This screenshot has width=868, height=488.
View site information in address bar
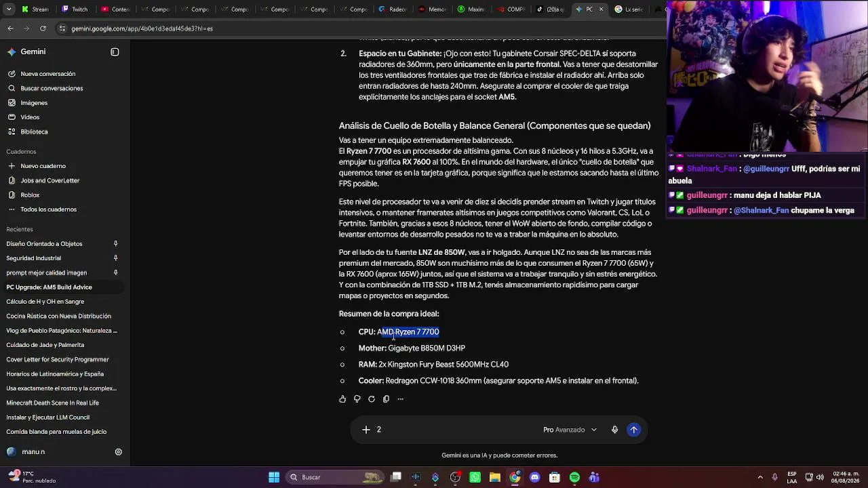point(62,28)
